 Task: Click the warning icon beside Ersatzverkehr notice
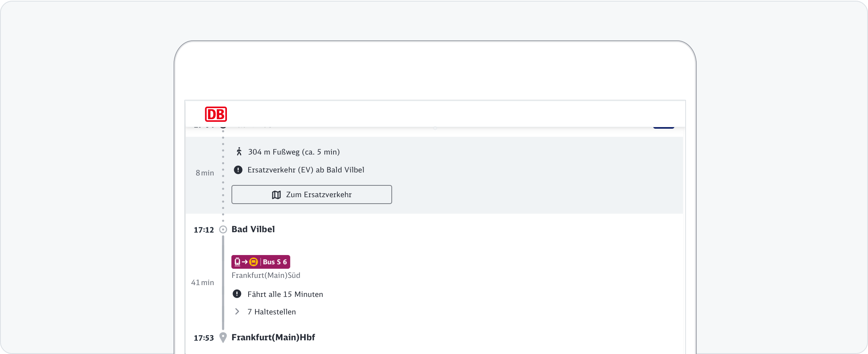point(238,170)
